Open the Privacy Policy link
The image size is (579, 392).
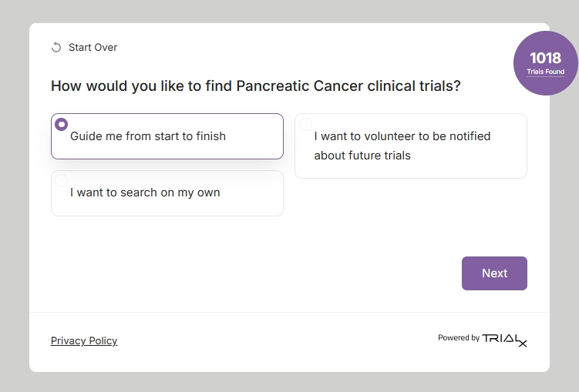click(84, 341)
